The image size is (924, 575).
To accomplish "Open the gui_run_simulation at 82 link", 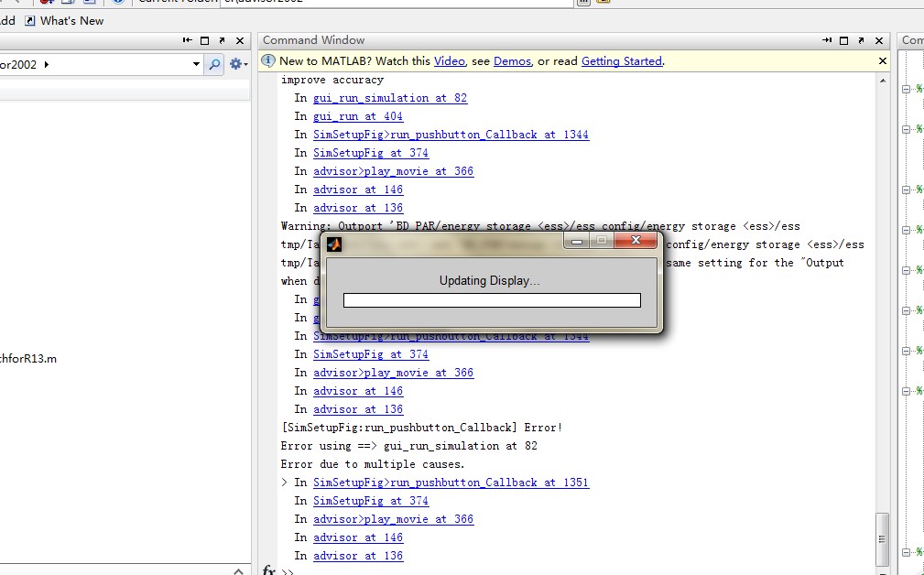I will (x=390, y=98).
